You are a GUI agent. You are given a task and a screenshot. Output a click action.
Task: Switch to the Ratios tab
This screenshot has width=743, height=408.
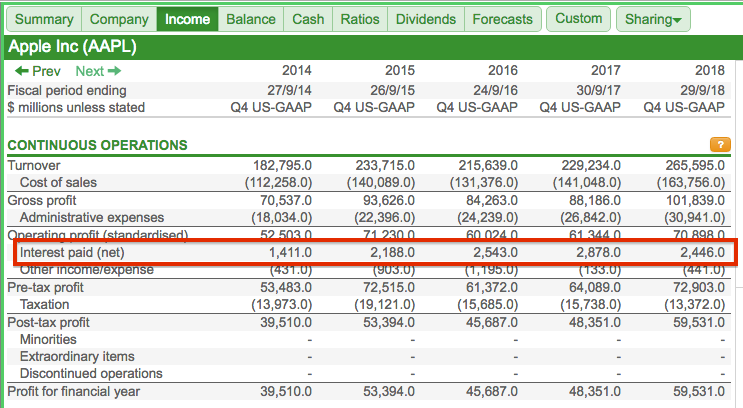pyautogui.click(x=360, y=19)
